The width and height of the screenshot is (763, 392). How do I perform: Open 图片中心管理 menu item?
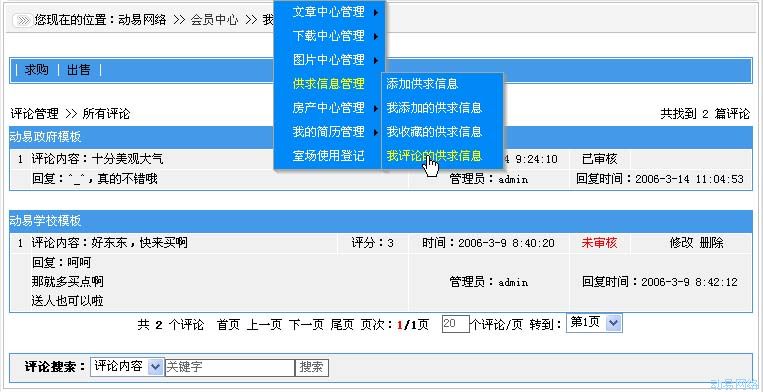(328, 60)
